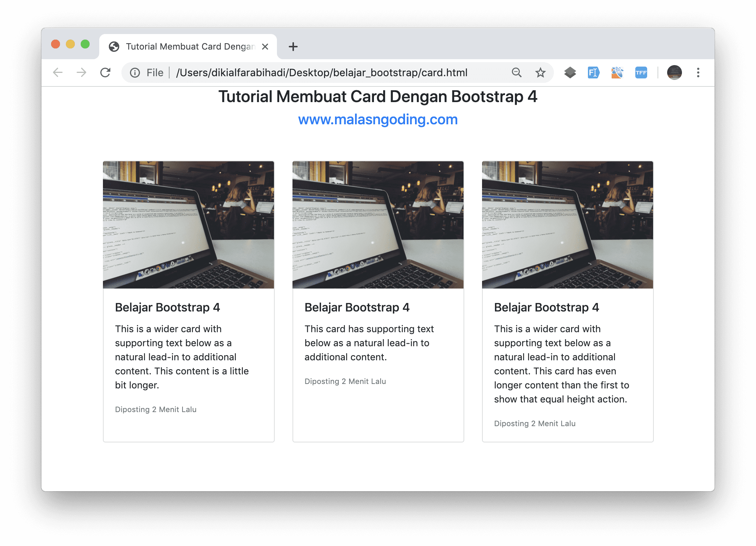This screenshot has width=756, height=546.
Task: Open the zoom magnifier in address bar
Action: (517, 73)
